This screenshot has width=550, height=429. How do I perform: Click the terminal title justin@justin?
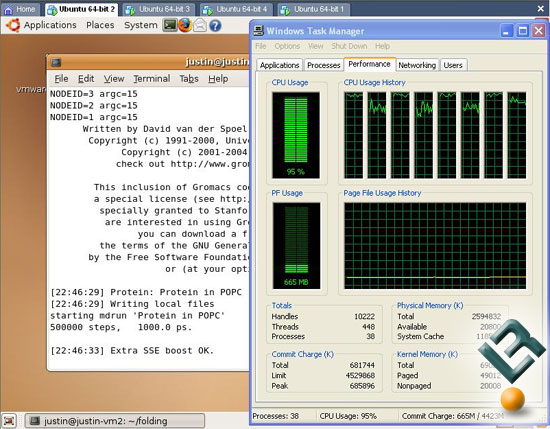click(217, 62)
